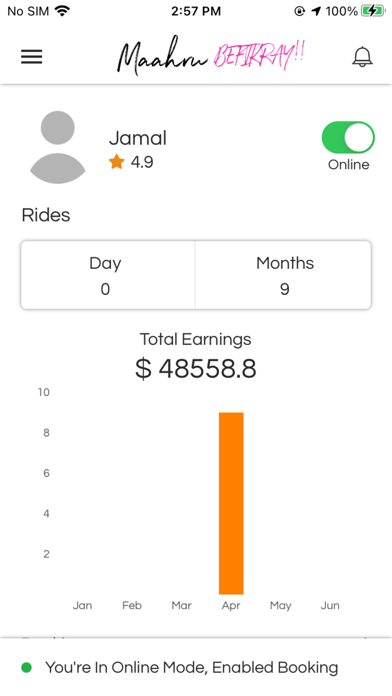Tap the Total Earnings amount $ 48558.8
Image resolution: width=392 pixels, height=696 pixels.
point(196,368)
